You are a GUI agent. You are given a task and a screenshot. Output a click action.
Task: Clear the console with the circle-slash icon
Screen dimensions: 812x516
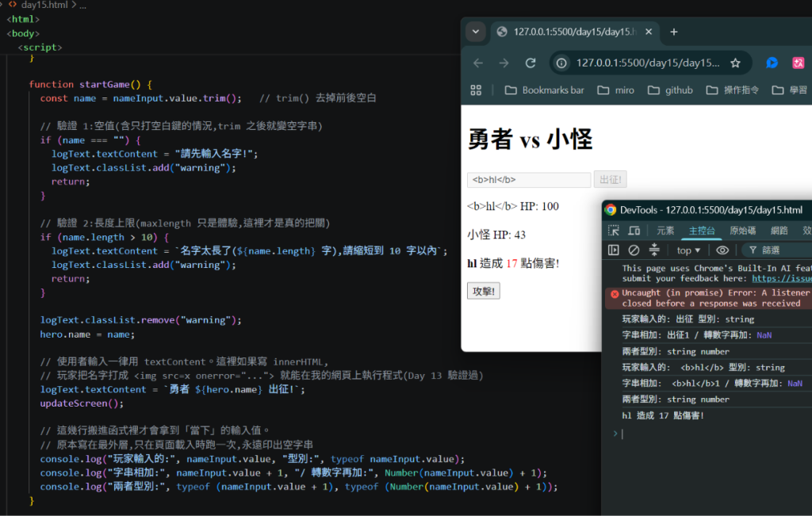coord(634,250)
